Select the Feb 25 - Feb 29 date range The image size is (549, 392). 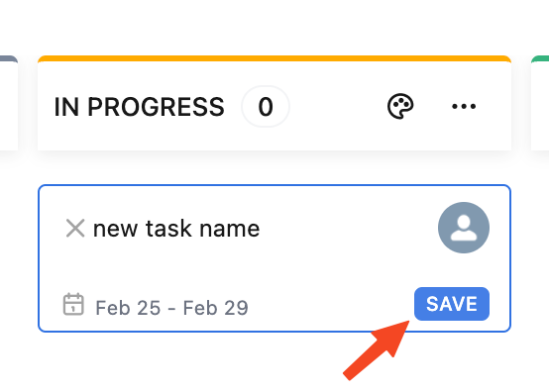click(171, 308)
